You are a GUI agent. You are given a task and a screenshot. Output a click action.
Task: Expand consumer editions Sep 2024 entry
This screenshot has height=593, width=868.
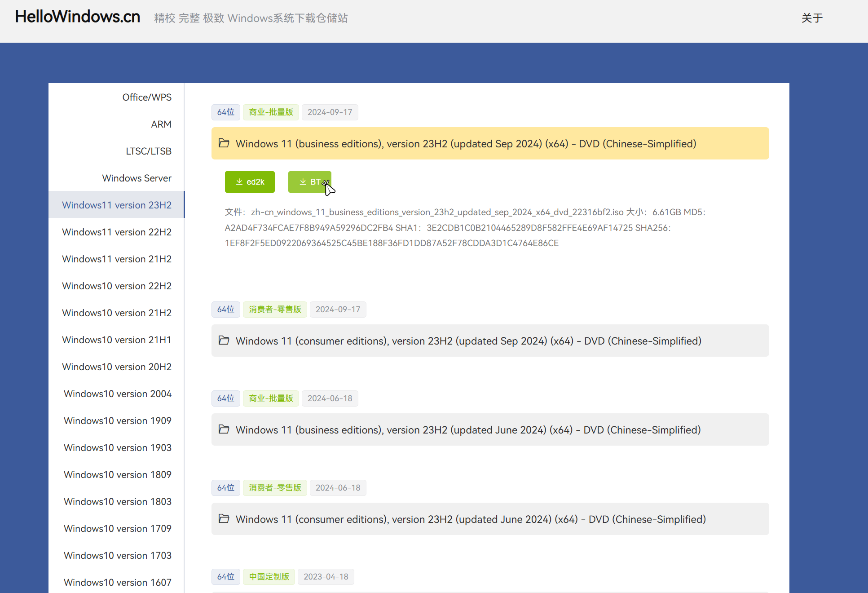point(490,341)
